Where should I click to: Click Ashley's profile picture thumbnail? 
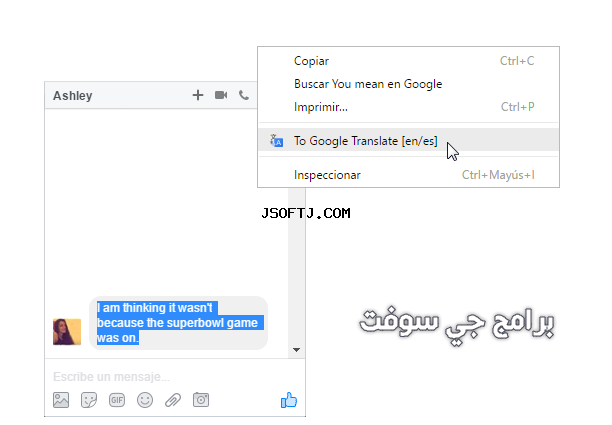pos(67,332)
